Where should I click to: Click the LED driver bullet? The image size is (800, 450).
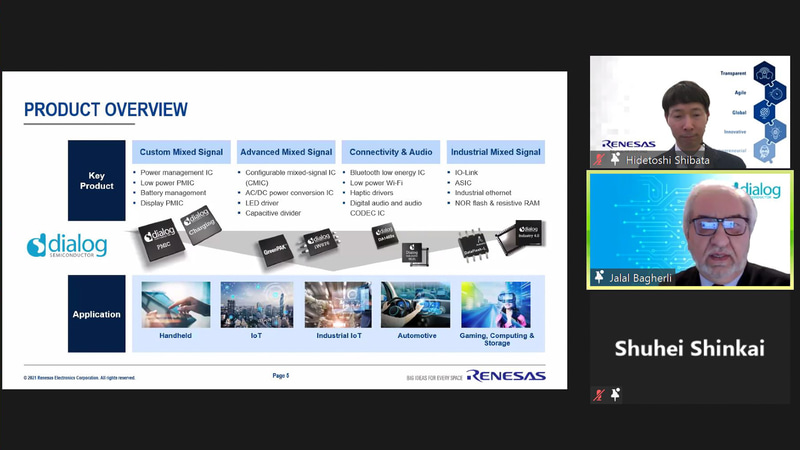(262, 203)
